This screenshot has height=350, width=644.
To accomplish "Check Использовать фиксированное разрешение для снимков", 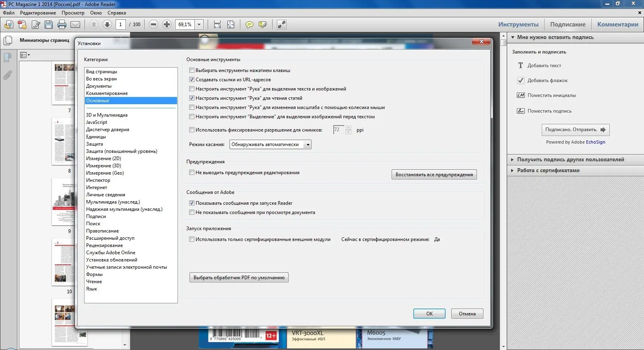I will click(x=192, y=130).
